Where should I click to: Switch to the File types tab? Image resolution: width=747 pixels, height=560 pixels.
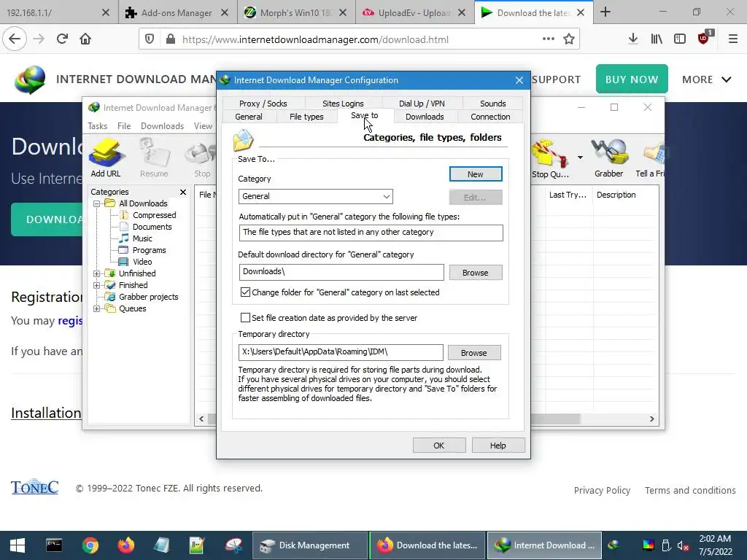(306, 117)
